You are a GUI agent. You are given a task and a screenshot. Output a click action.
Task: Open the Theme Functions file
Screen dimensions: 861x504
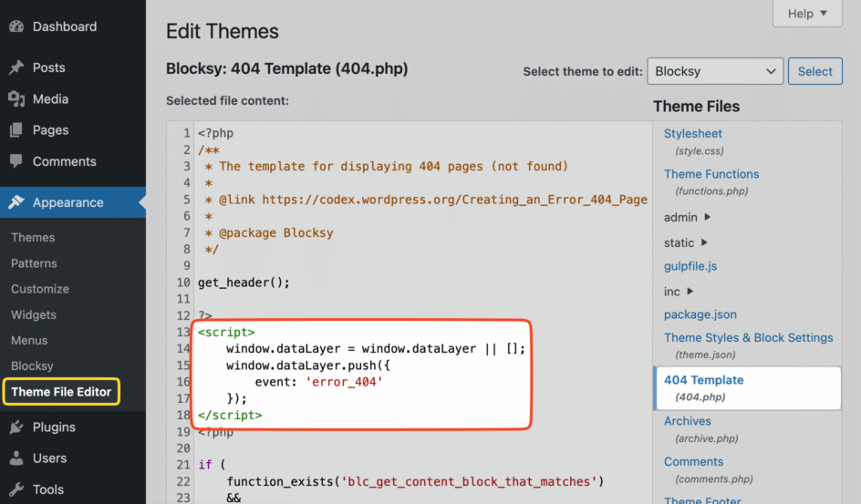pyautogui.click(x=711, y=174)
